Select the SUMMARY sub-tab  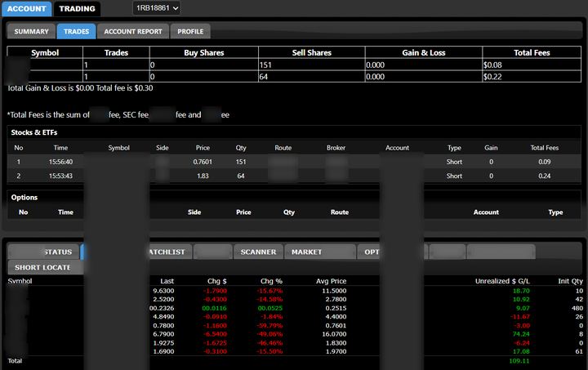pyautogui.click(x=32, y=32)
